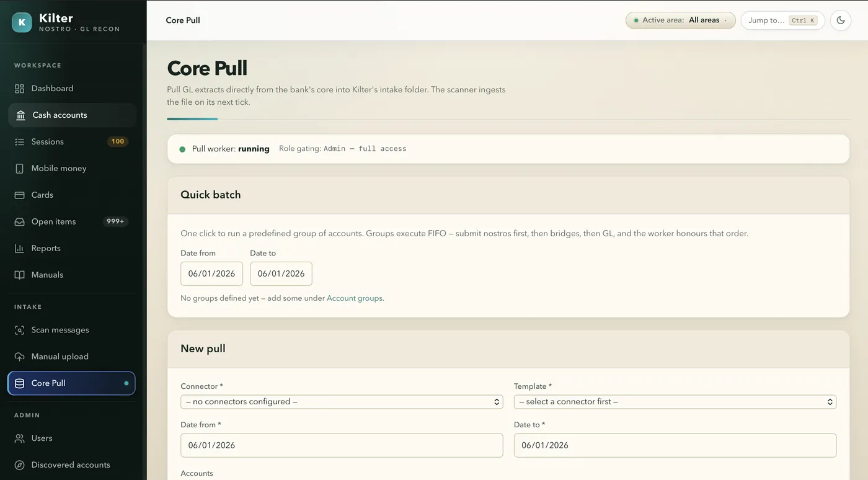Click Quick batch Date to field

(x=281, y=273)
